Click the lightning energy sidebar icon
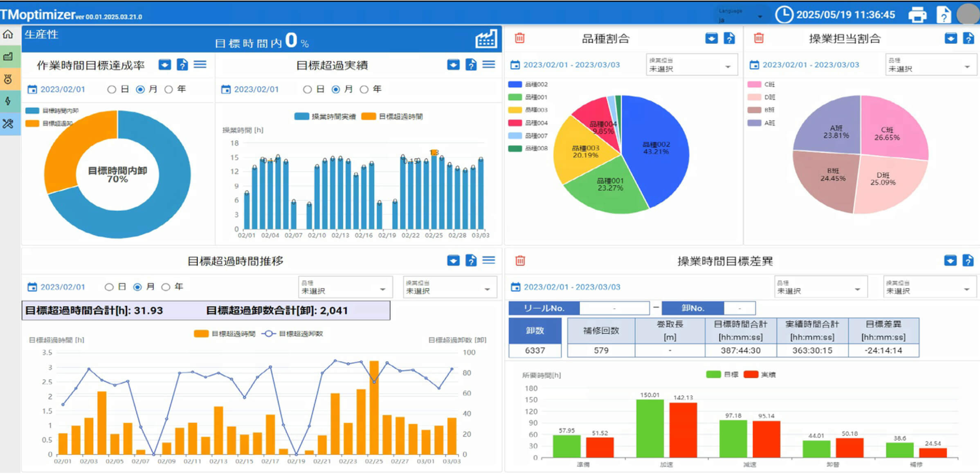This screenshot has height=474, width=980. click(8, 101)
